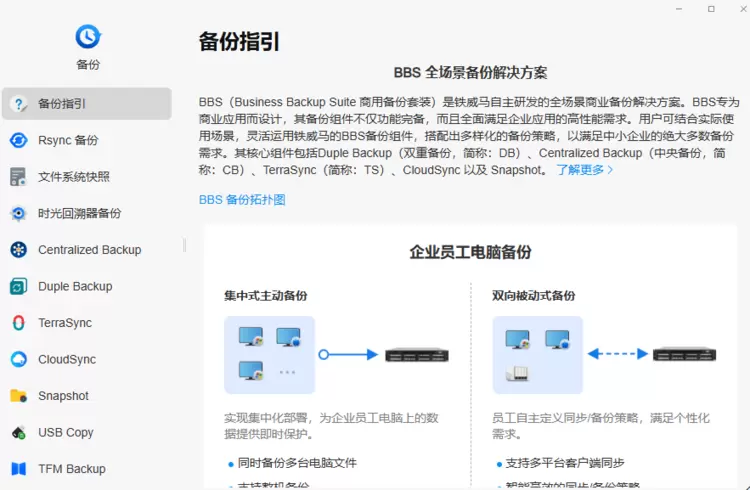Image resolution: width=750 pixels, height=490 pixels.
Task: Click the Snapshot folder icon
Action: point(18,396)
